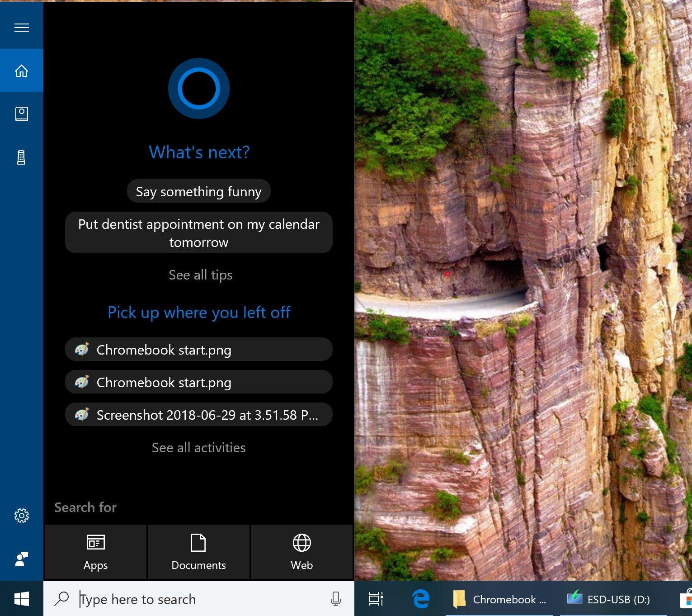Click the magnifier icon in search box
The width and height of the screenshot is (692, 616).
(x=61, y=599)
